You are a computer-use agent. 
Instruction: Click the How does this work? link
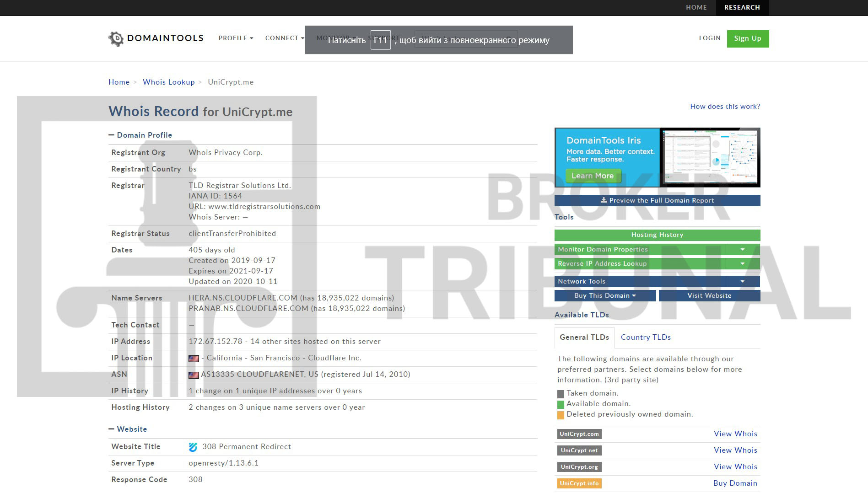point(725,107)
